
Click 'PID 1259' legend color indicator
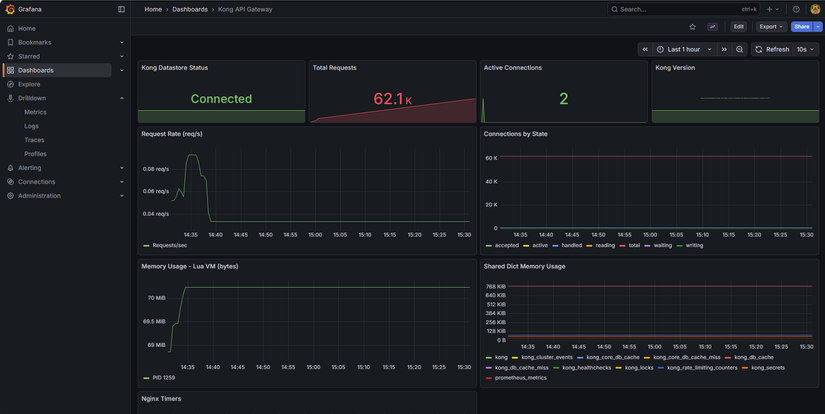pyautogui.click(x=146, y=378)
